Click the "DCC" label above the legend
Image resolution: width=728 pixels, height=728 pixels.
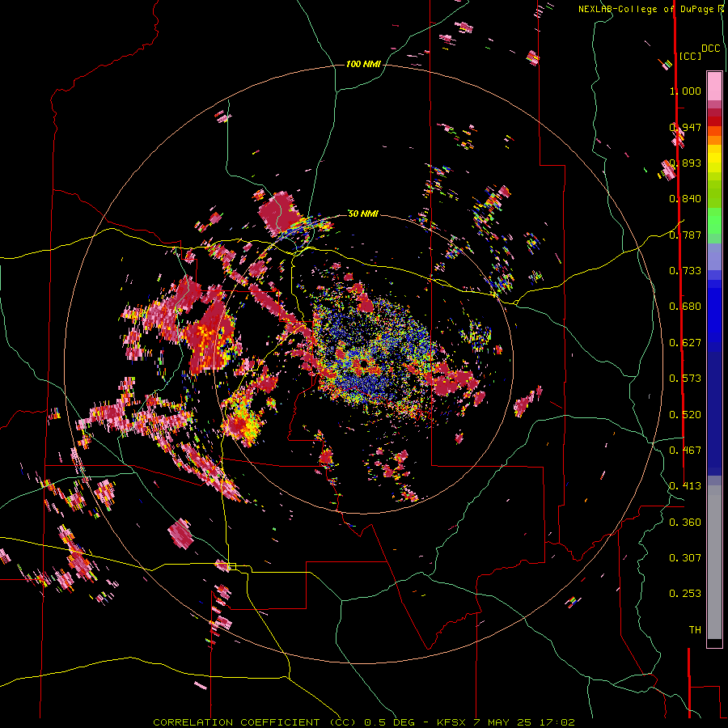pyautogui.click(x=710, y=49)
